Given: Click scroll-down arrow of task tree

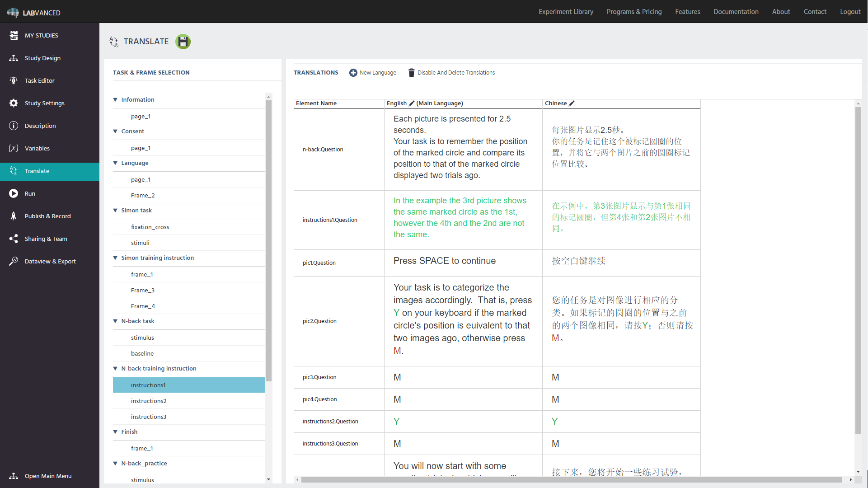Looking at the screenshot, I should [x=268, y=479].
